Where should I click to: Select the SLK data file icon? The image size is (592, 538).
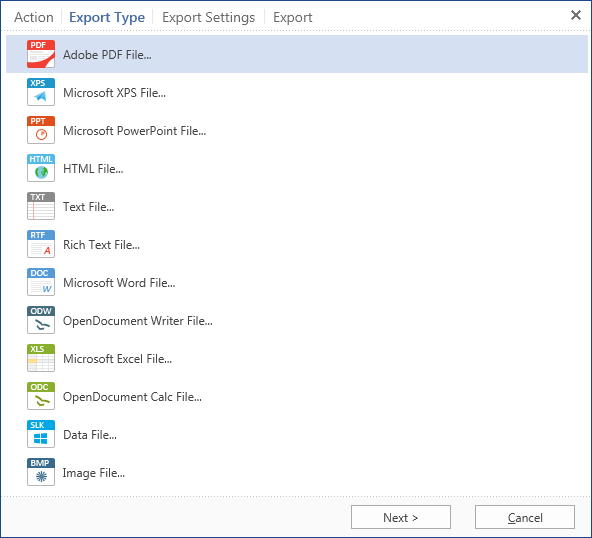point(41,434)
